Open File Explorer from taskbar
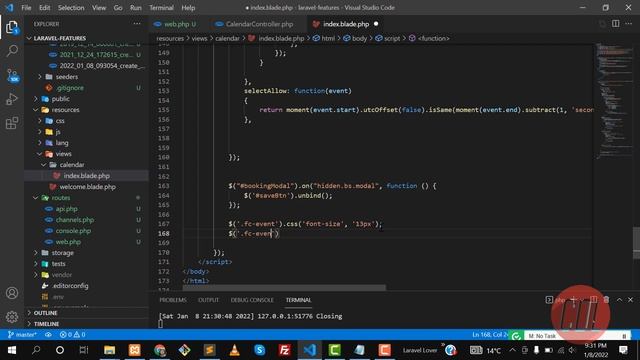640x360 pixels. coord(109,350)
